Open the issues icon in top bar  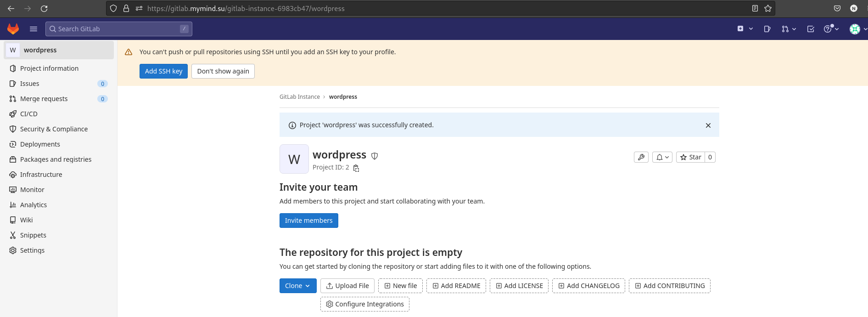[x=767, y=29]
